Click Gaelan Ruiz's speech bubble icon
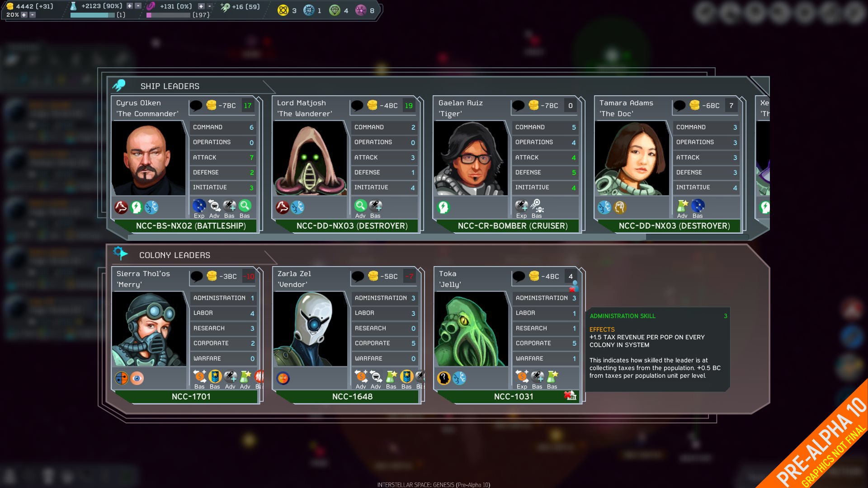This screenshot has height=488, width=868. tap(518, 106)
